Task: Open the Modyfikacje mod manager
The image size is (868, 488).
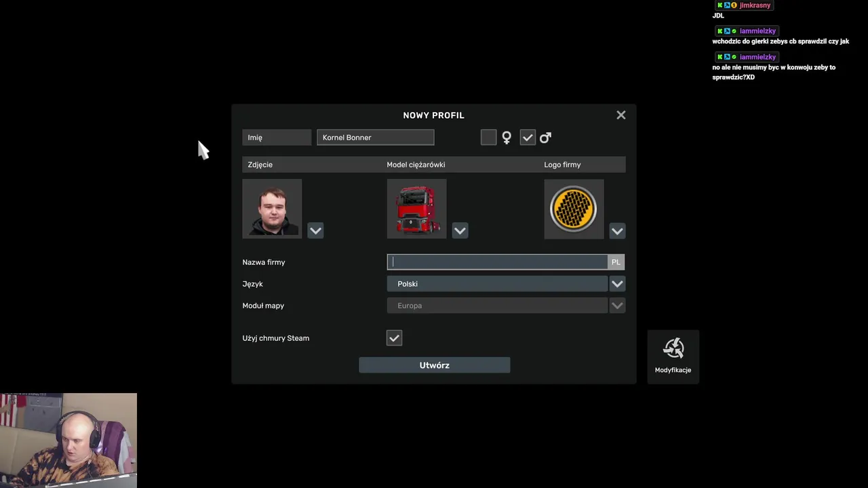Action: (673, 357)
